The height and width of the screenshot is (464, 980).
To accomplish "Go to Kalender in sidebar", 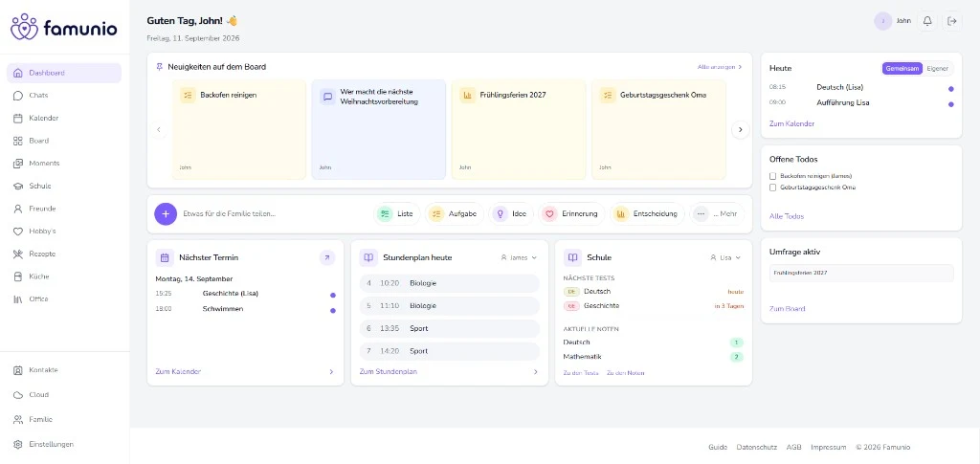I will (x=64, y=118).
